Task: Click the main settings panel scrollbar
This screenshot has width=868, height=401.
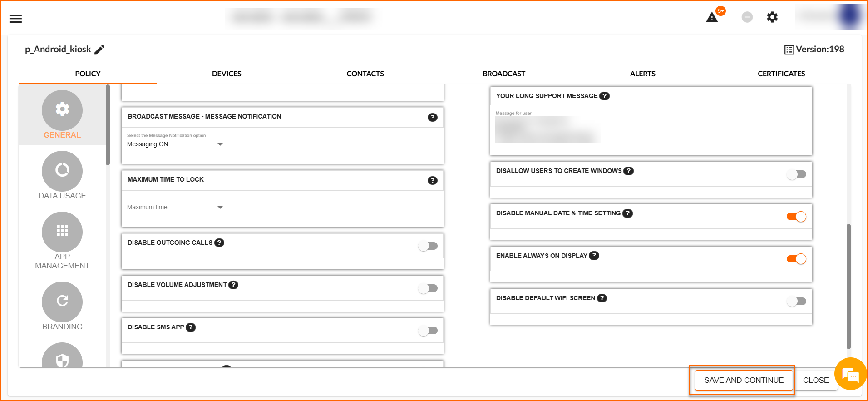Action: tap(848, 286)
